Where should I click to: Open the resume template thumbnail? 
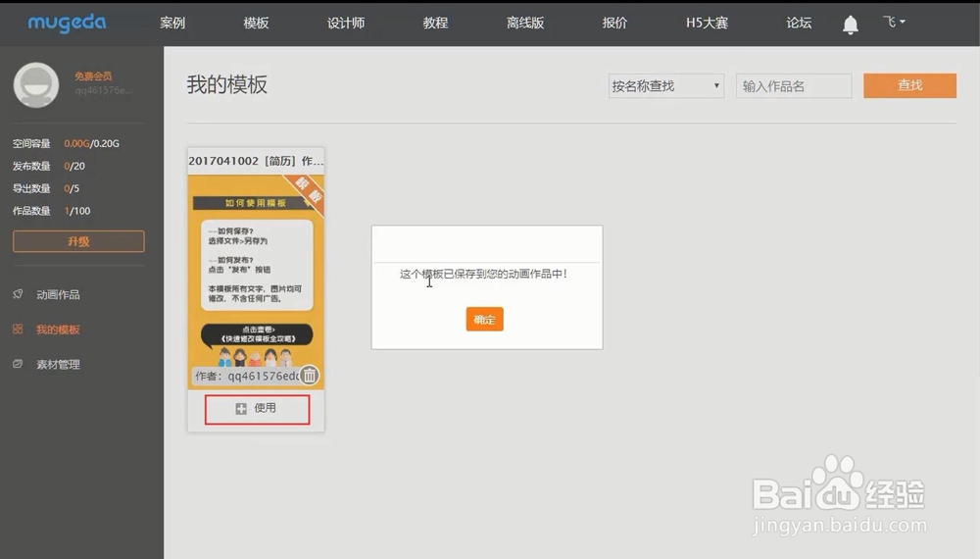pyautogui.click(x=256, y=282)
